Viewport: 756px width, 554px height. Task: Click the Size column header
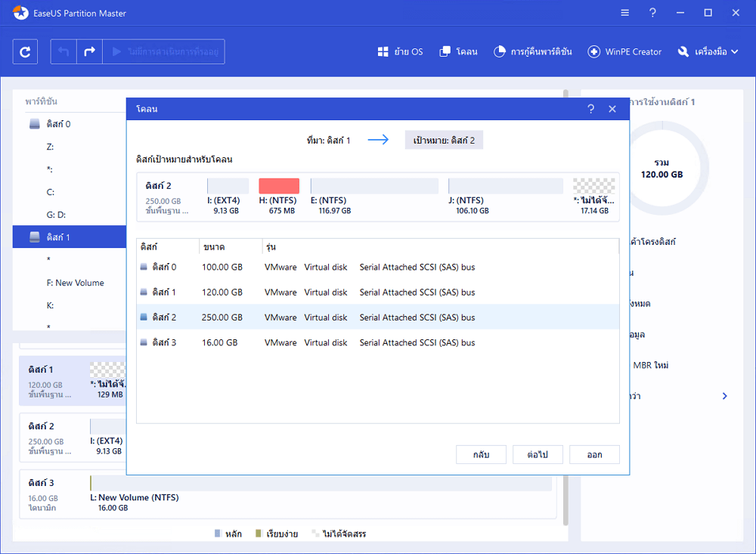[231, 247]
